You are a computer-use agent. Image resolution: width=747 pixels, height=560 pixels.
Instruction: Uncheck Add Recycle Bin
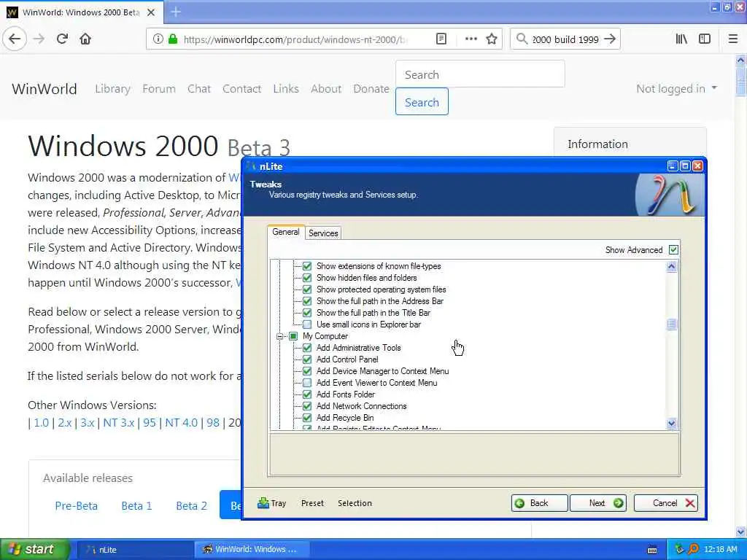(307, 418)
